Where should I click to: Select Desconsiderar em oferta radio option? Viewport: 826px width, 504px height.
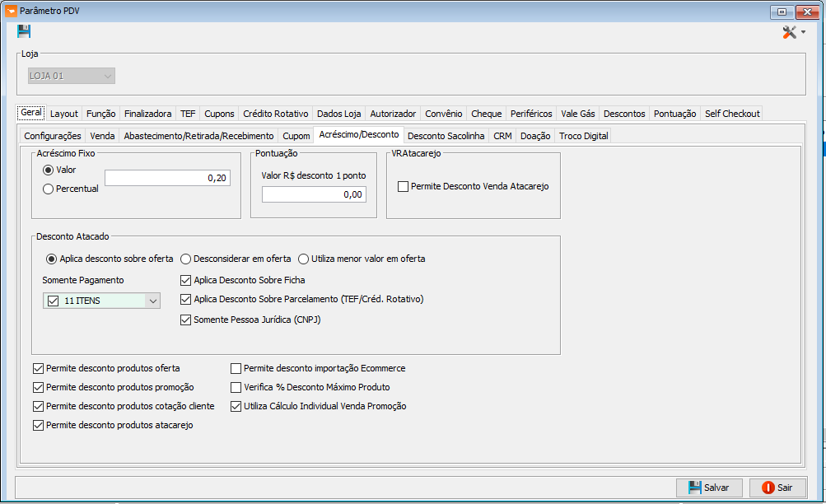point(186,259)
